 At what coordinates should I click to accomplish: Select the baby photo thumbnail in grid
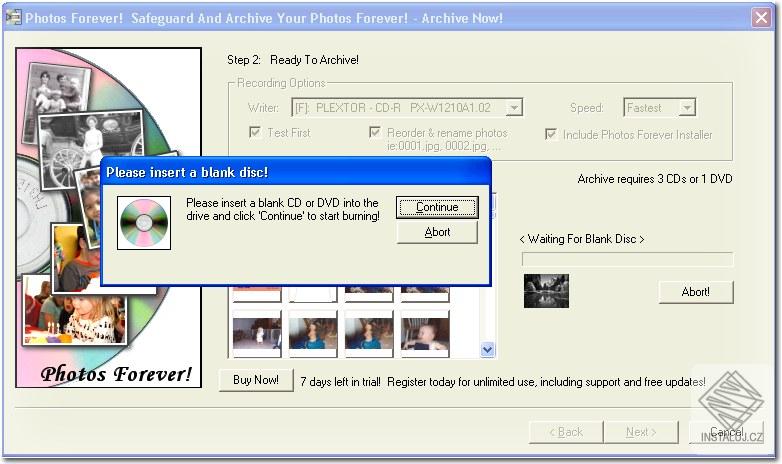425,334
